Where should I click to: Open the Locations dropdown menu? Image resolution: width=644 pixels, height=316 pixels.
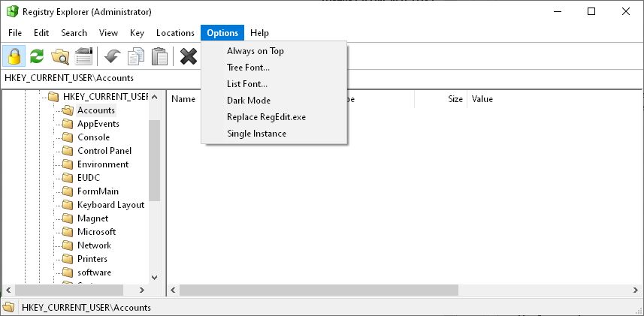click(175, 33)
